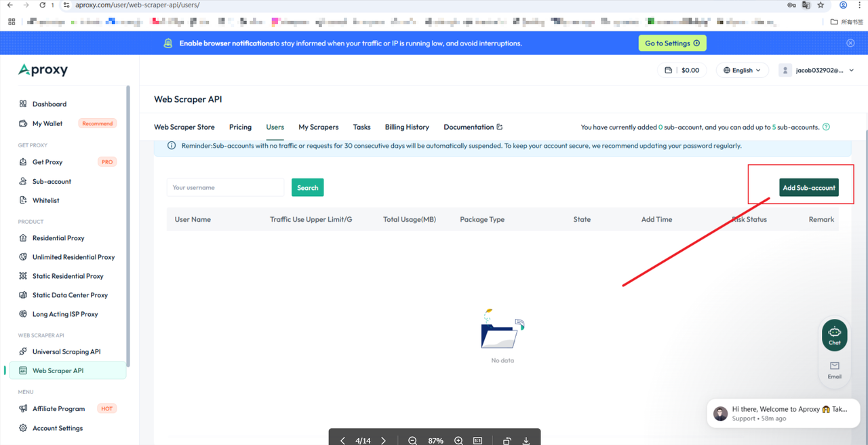Click the Add Sub-account button
Viewport: 868px width, 445px height.
809,188
